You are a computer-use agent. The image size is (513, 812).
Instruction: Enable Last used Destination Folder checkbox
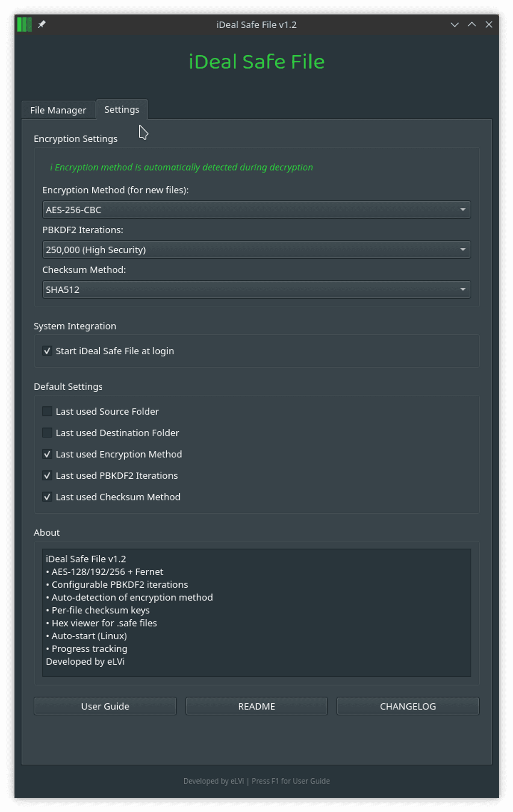tap(47, 433)
